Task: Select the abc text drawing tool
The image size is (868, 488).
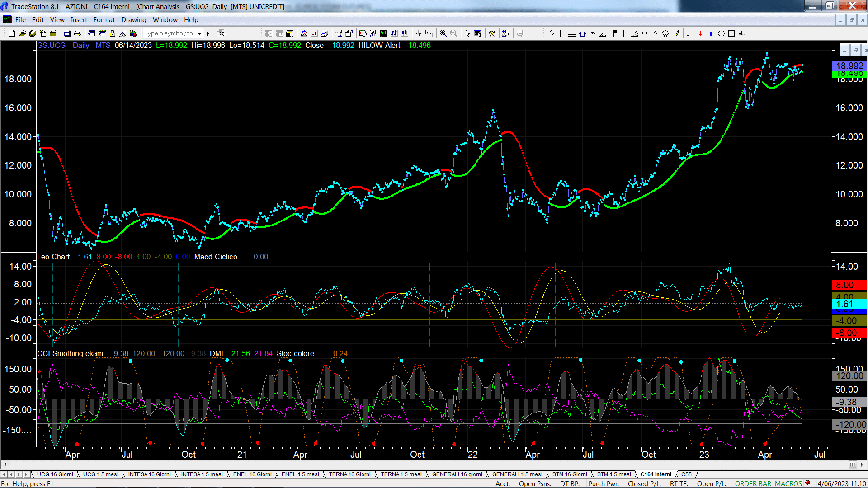Action: [x=742, y=33]
